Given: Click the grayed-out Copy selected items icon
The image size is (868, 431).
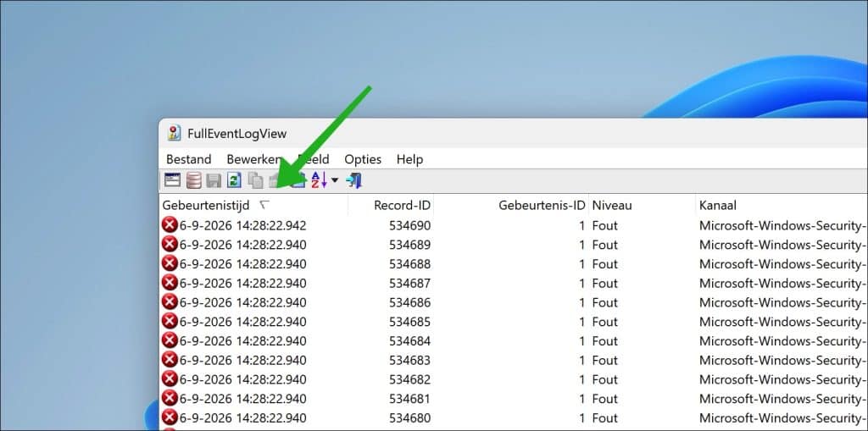Looking at the screenshot, I should [255, 180].
